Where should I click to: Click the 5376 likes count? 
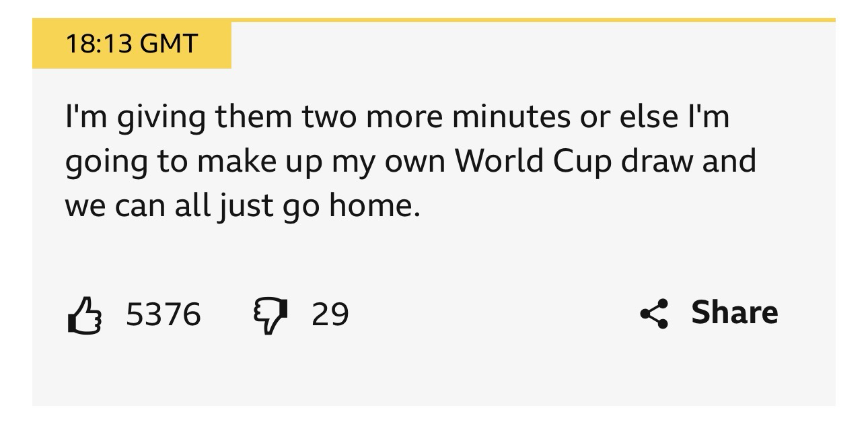164,314
